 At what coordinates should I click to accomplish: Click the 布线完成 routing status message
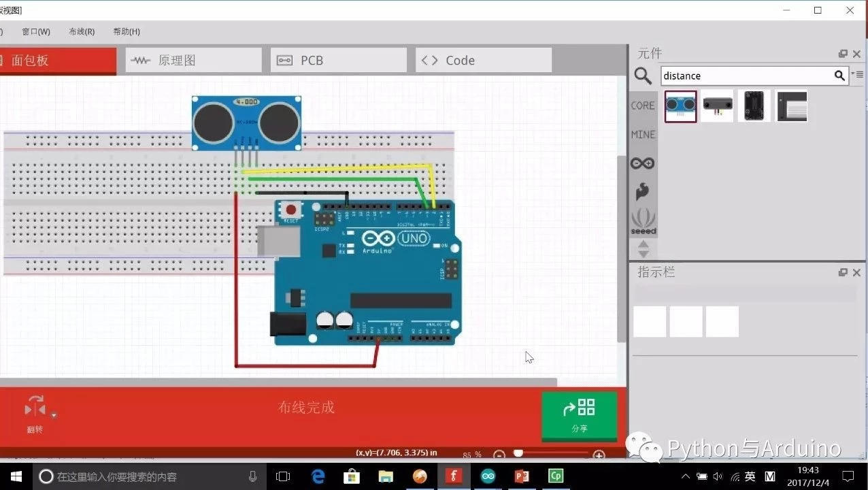(x=306, y=407)
